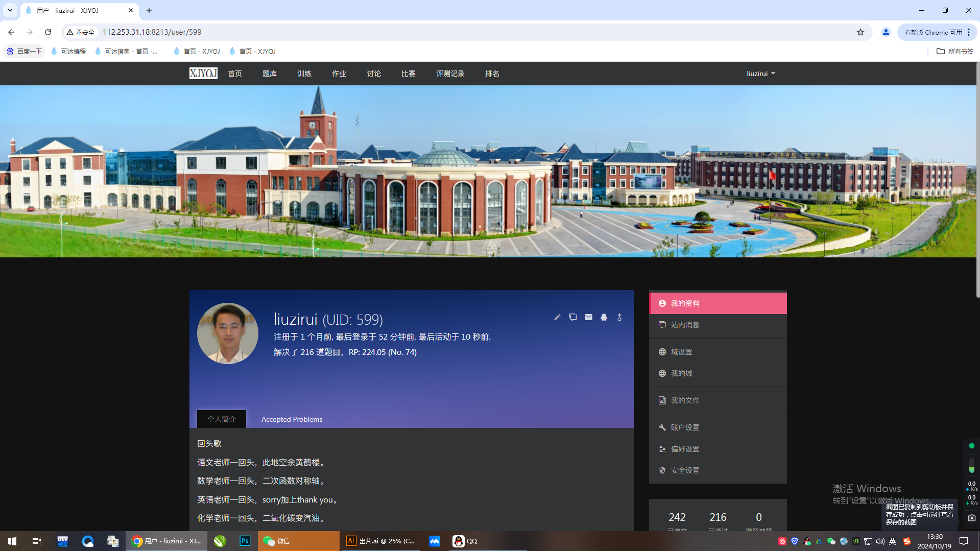
Task: Go to 首页 in the navbar
Action: (x=235, y=74)
